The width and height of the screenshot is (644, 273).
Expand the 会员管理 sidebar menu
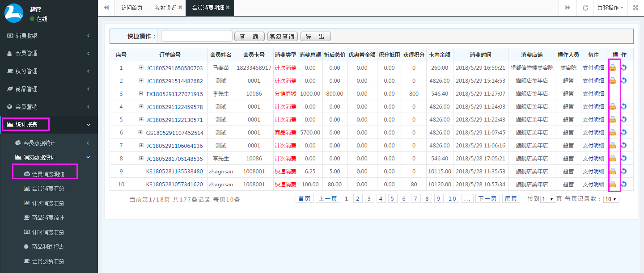coord(49,53)
